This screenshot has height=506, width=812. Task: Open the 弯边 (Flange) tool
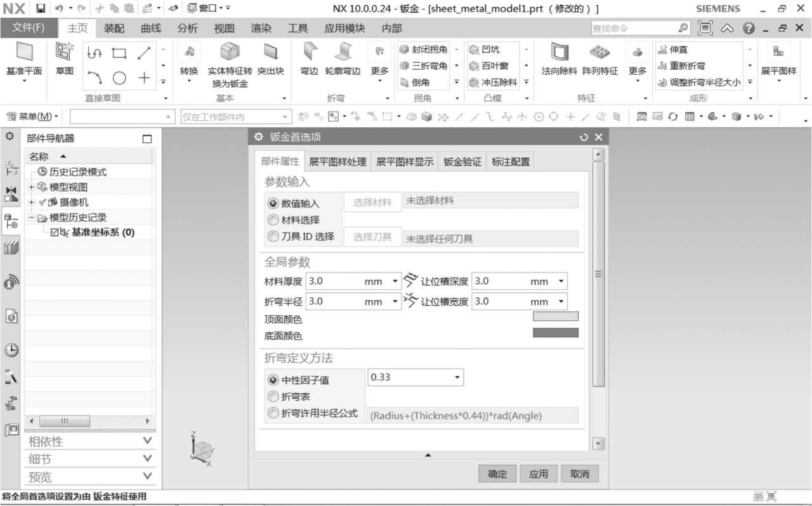[309, 60]
